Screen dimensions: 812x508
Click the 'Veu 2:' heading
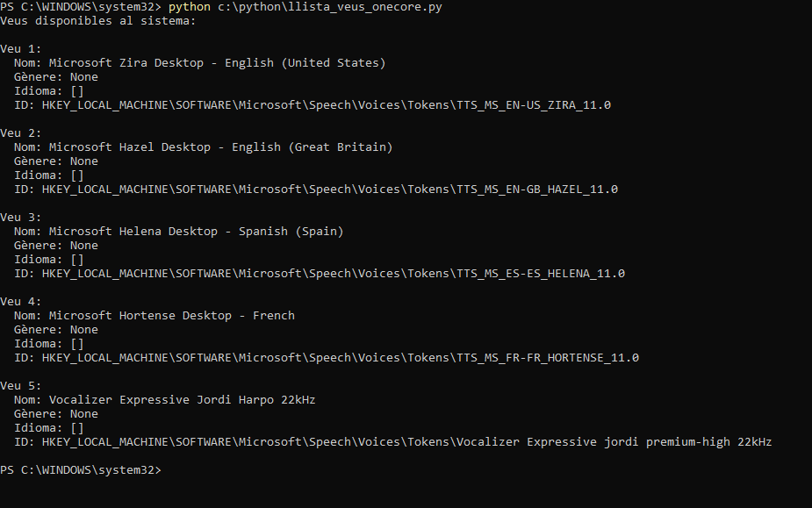click(x=21, y=133)
